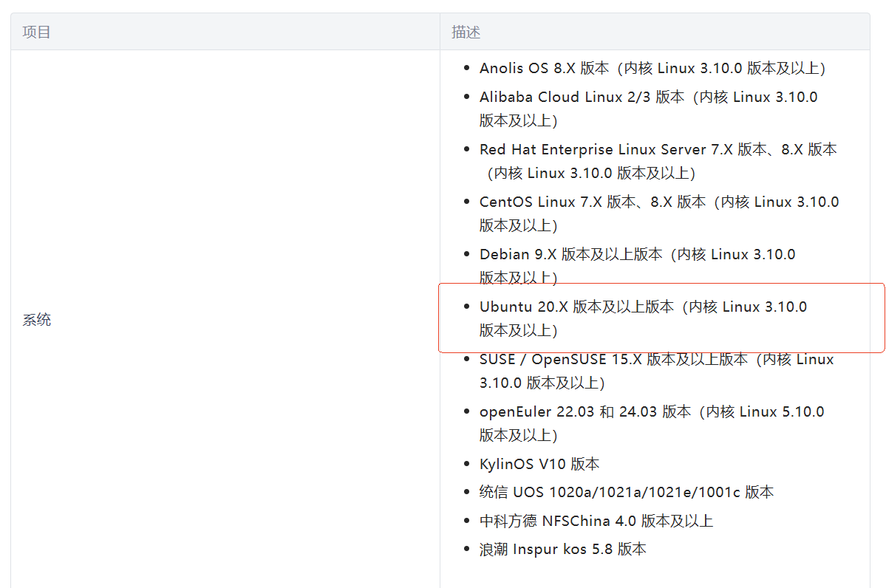
Task: Select the 系统 row label
Action: click(x=37, y=320)
